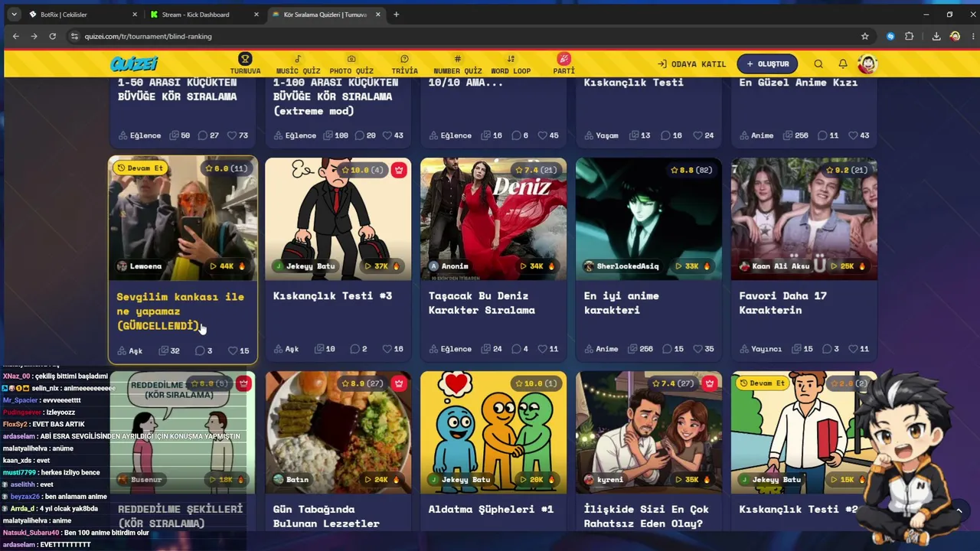
Task: Go back with the browser back arrow
Action: point(16,36)
